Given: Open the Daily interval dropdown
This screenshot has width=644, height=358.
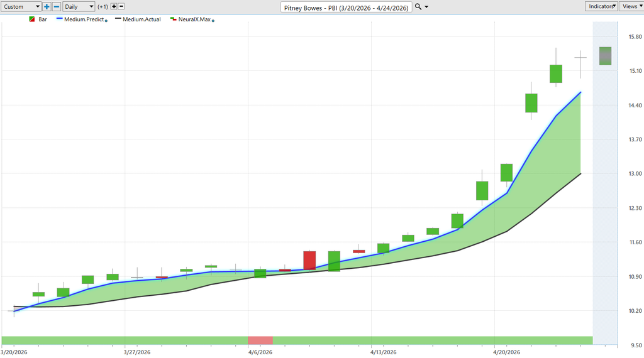Looking at the screenshot, I should coord(78,6).
